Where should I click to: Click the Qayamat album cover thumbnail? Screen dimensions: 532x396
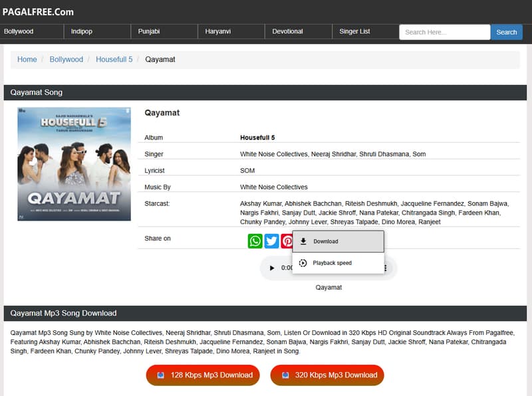(x=74, y=164)
